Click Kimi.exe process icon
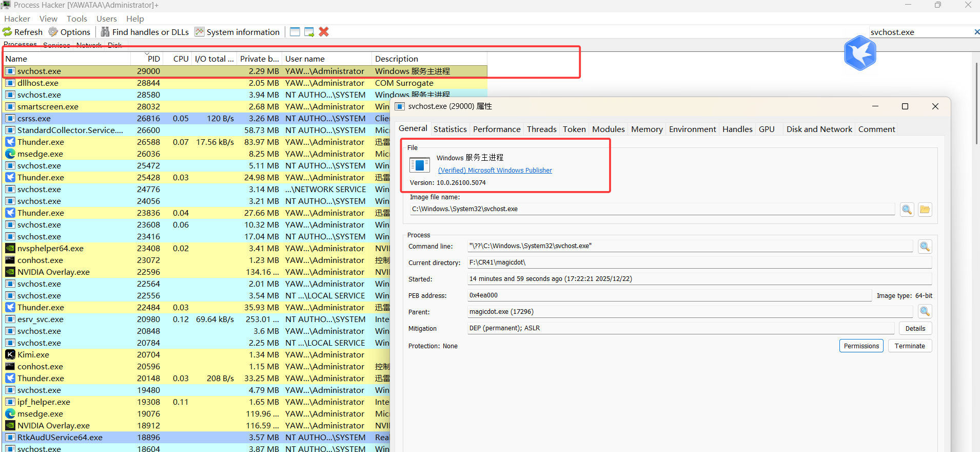Screen dimensions: 980x452 [10, 354]
